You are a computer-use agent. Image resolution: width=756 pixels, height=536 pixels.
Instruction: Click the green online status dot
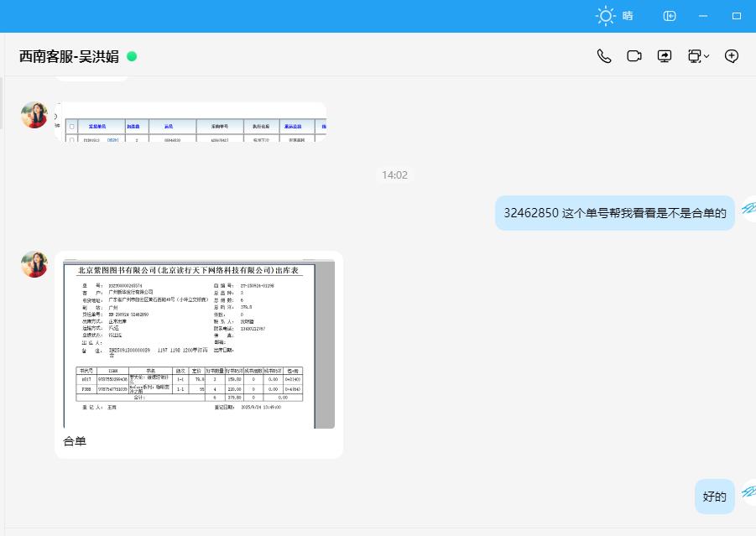[132, 56]
